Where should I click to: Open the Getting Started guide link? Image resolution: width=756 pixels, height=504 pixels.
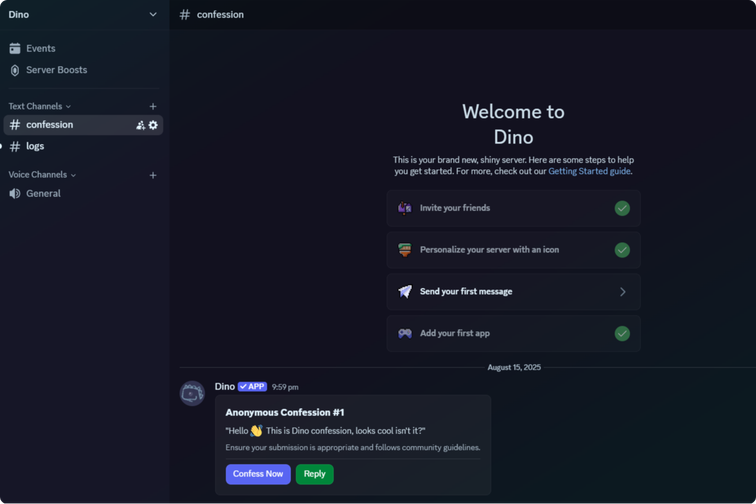click(589, 171)
